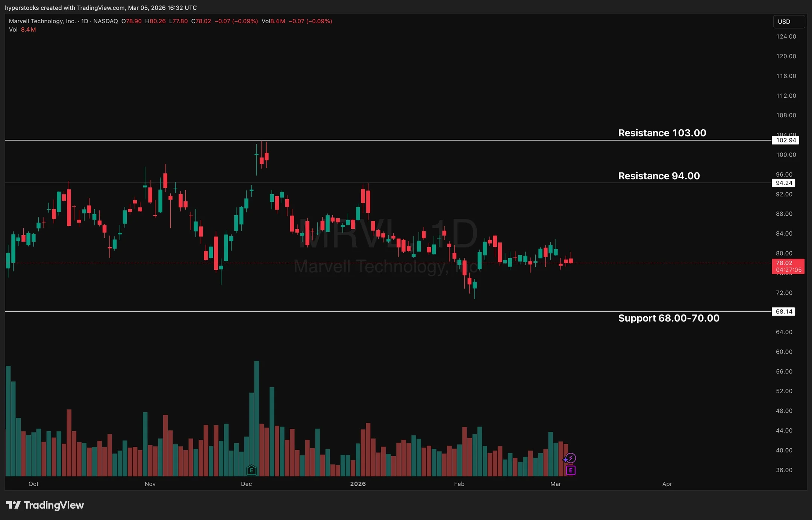Viewport: 812px width, 520px height.
Task: Click the L77.80 low value in header
Action: [x=178, y=21]
